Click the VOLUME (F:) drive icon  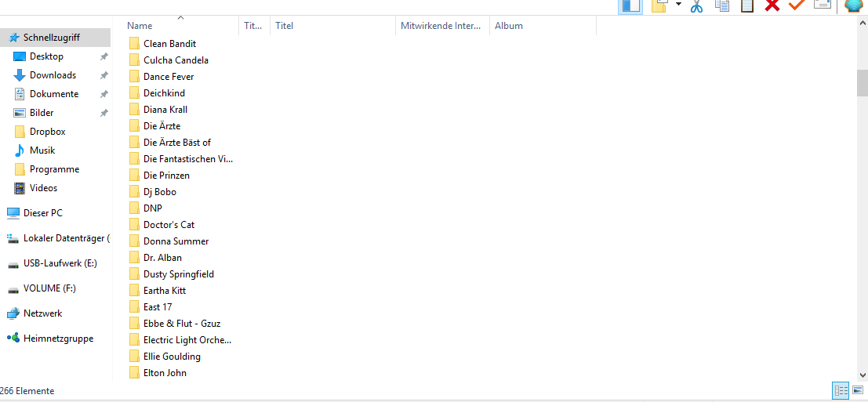[x=13, y=289]
